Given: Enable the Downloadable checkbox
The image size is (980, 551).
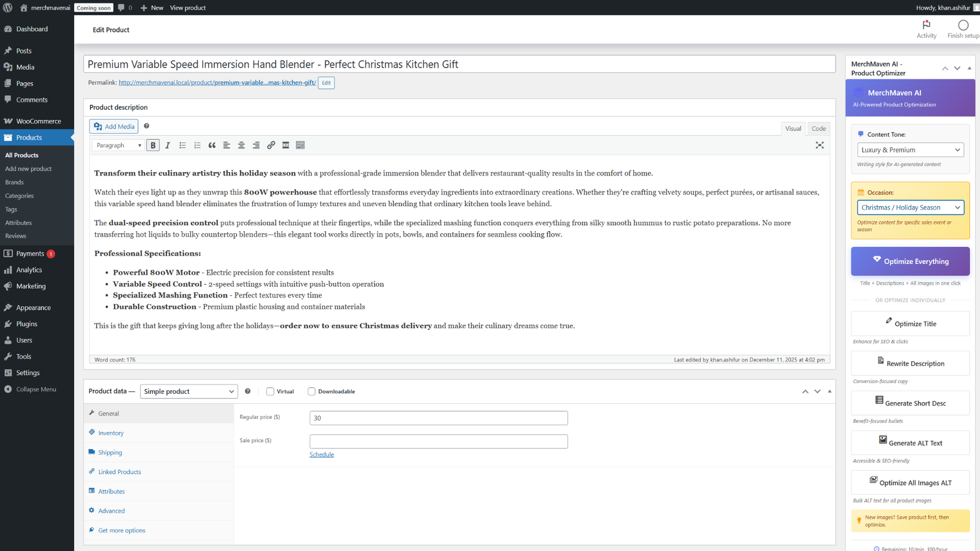Looking at the screenshot, I should (311, 391).
